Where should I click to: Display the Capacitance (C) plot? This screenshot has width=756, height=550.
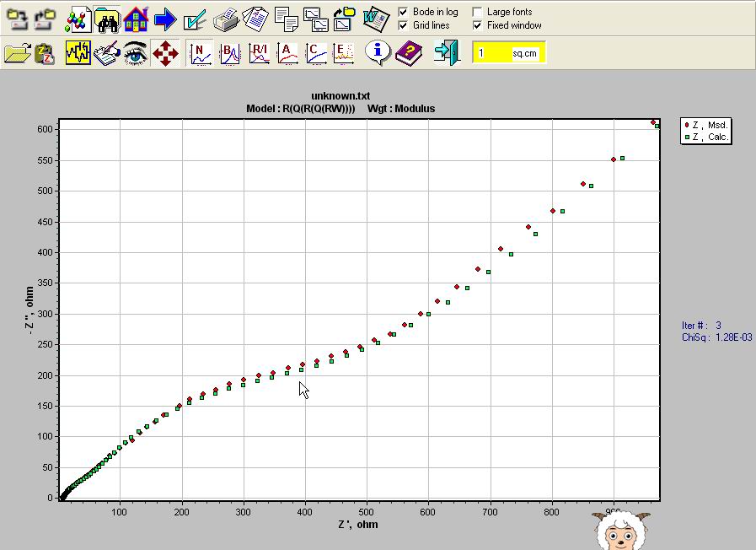(316, 53)
